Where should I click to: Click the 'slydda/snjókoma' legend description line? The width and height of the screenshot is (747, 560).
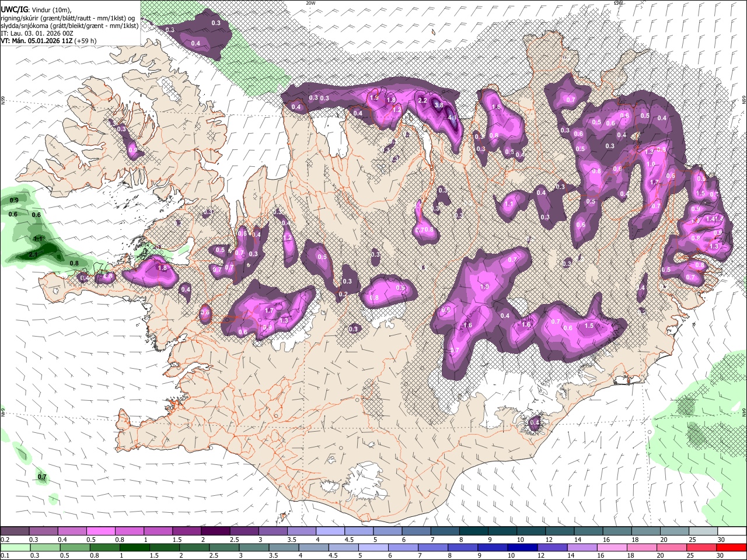coord(69,26)
